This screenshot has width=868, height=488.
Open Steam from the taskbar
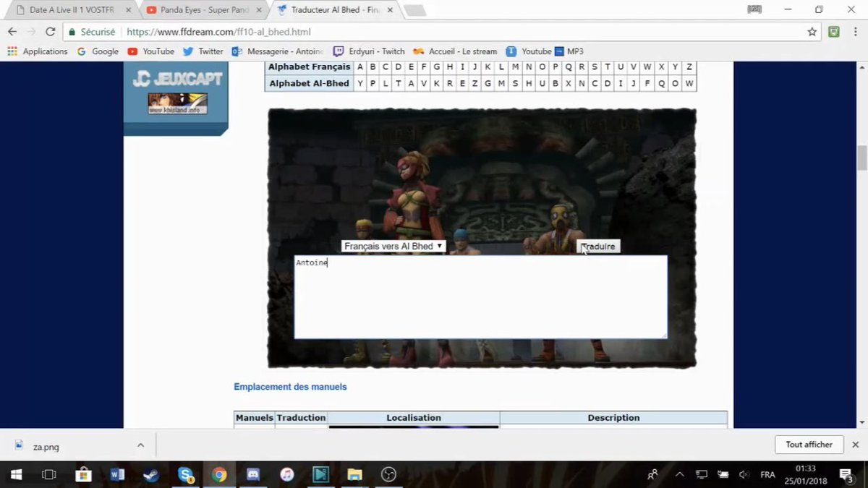151,474
